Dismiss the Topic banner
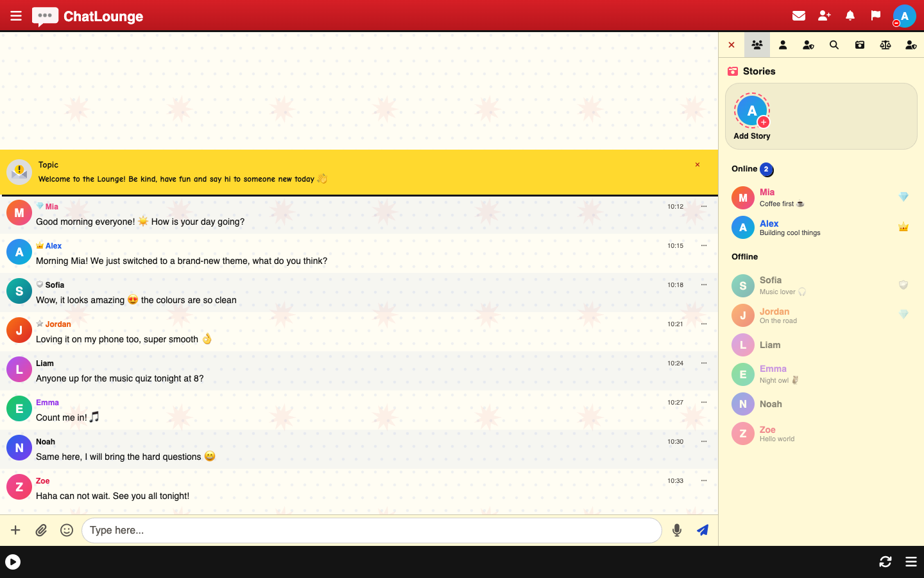 (x=697, y=165)
